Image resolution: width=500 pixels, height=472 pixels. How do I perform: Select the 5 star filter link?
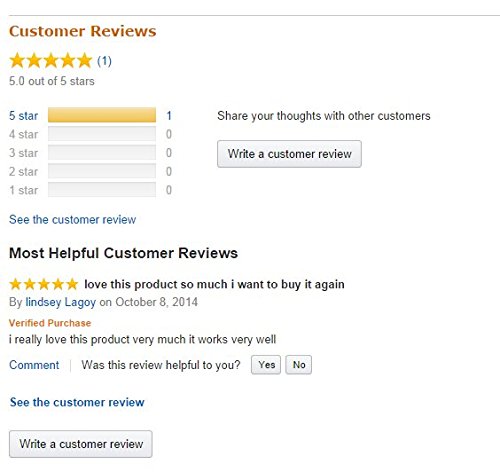24,116
